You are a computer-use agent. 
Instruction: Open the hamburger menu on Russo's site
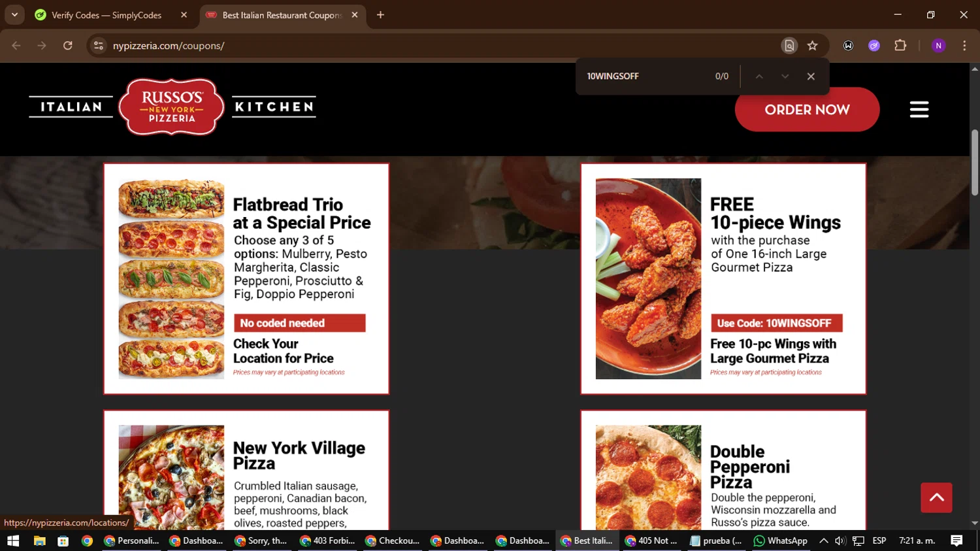[x=919, y=109]
